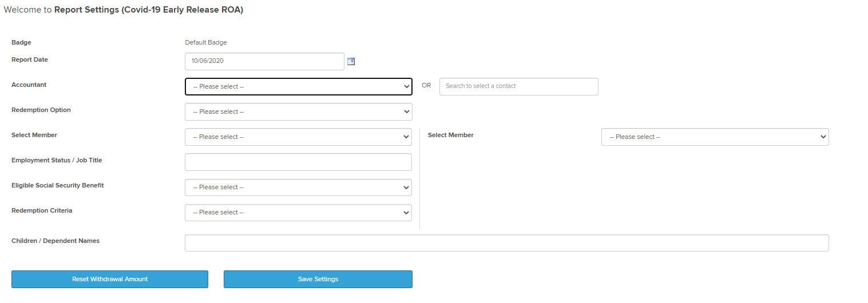
Task: Click the Badge field label
Action: coord(21,42)
